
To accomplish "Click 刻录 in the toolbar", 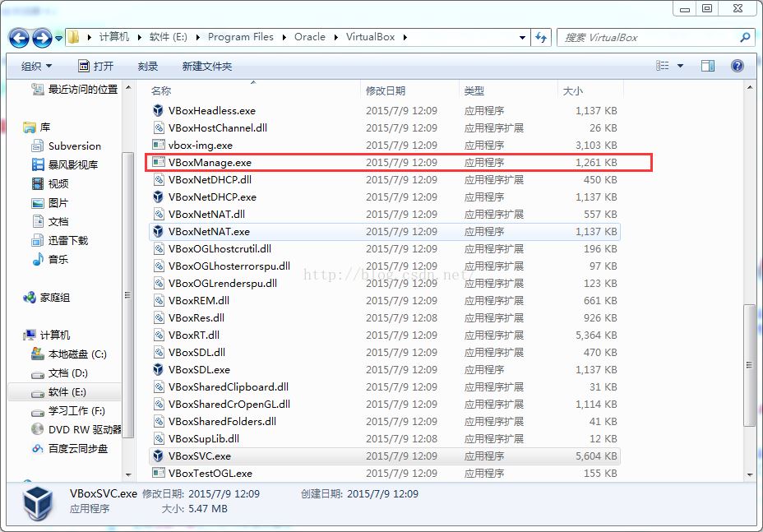I will (x=148, y=67).
